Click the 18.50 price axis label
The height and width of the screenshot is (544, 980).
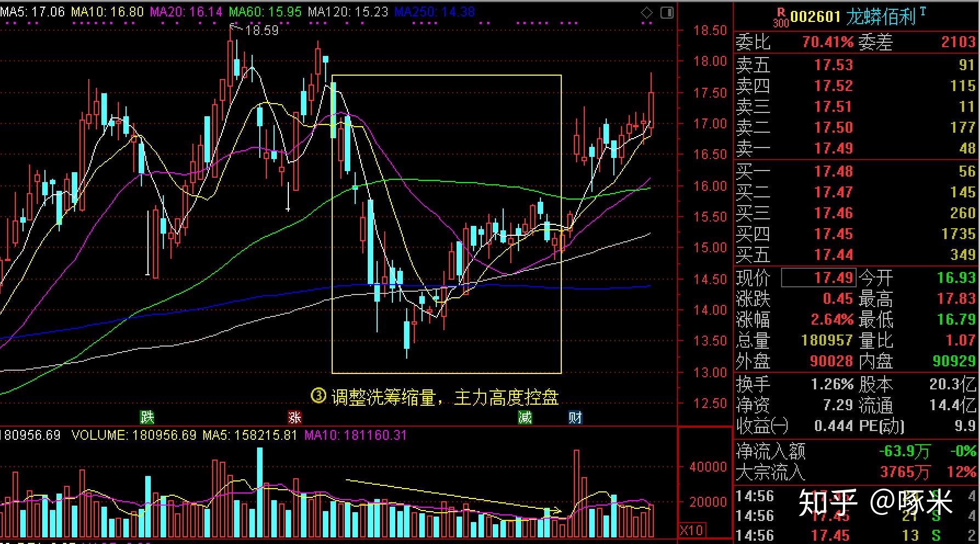click(710, 31)
